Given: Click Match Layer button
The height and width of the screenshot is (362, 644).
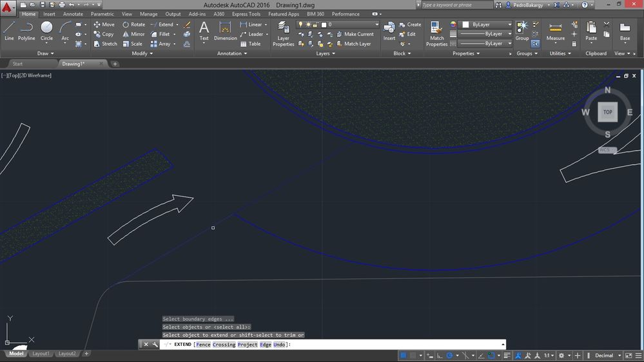Looking at the screenshot, I should [x=354, y=44].
